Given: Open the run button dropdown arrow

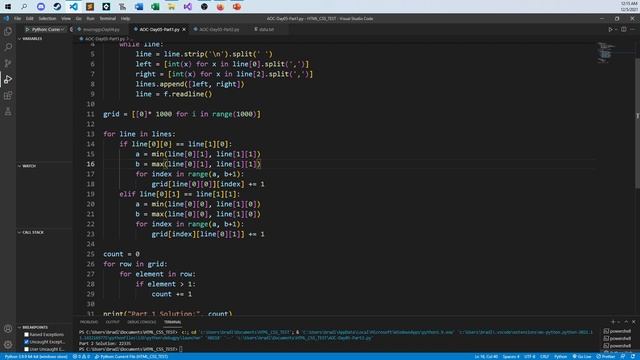Looking at the screenshot, I should pyautogui.click(x=616, y=29).
